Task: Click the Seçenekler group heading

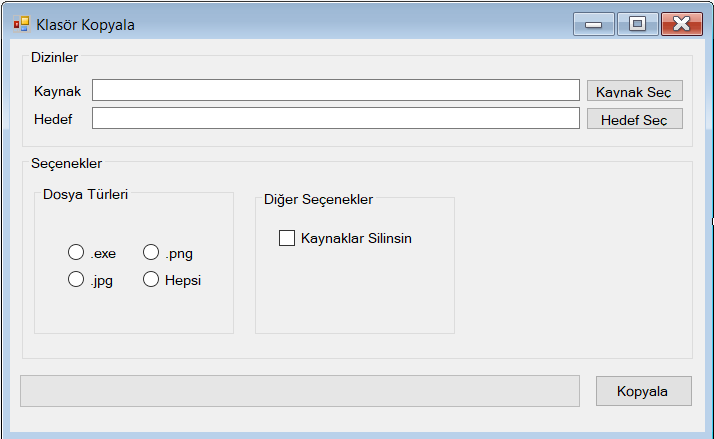Action: point(66,163)
